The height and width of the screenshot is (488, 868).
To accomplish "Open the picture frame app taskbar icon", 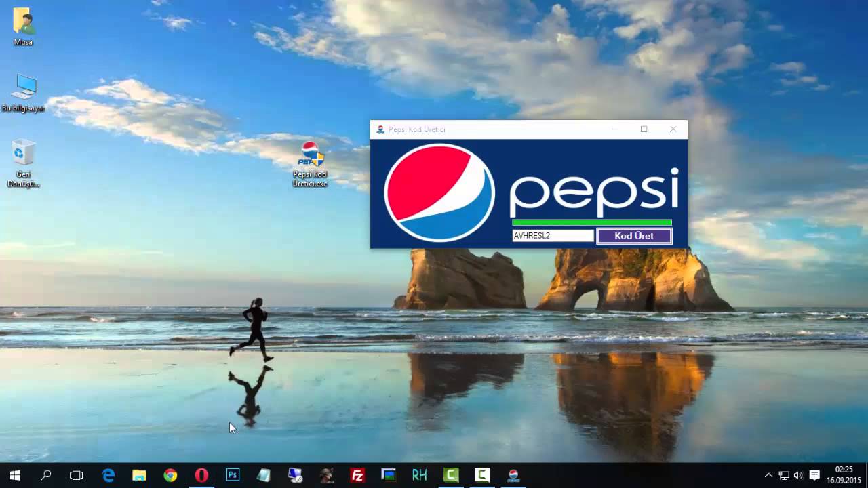I will 389,475.
